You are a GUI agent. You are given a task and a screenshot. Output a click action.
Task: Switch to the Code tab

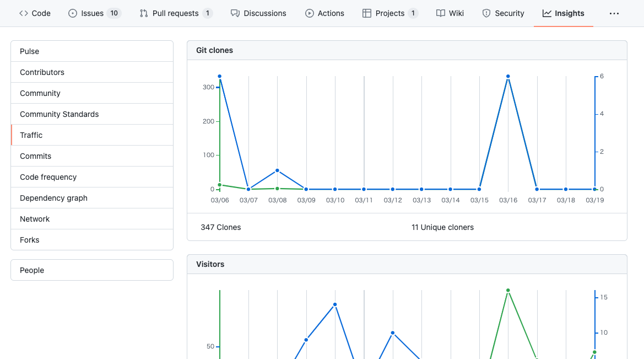[35, 13]
